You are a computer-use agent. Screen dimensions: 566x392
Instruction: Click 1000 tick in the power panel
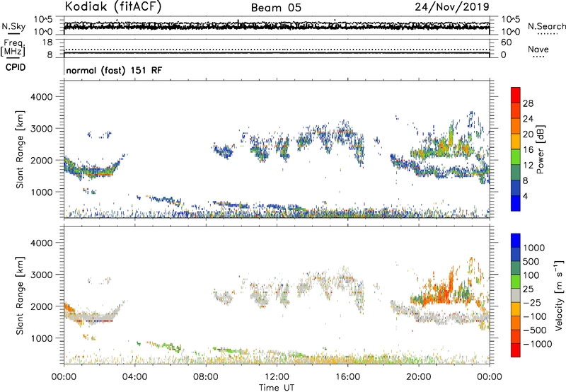tap(41, 192)
